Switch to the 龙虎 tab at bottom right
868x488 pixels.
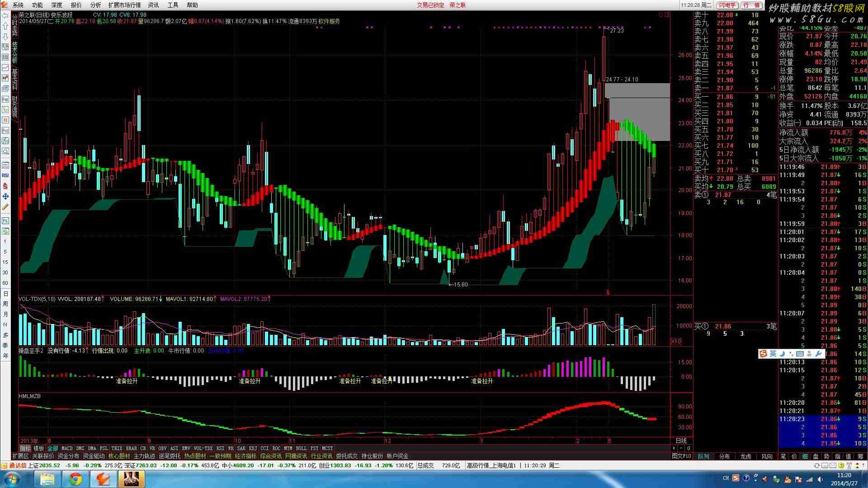(x=745, y=456)
